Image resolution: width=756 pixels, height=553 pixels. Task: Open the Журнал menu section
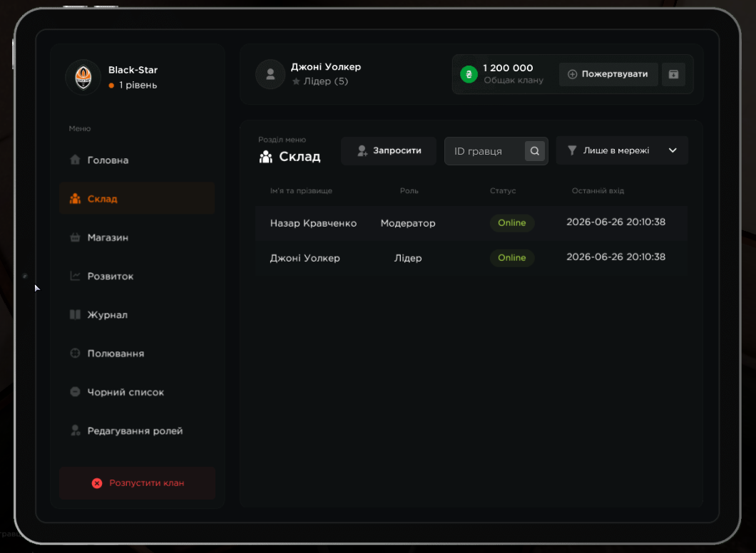click(137, 314)
